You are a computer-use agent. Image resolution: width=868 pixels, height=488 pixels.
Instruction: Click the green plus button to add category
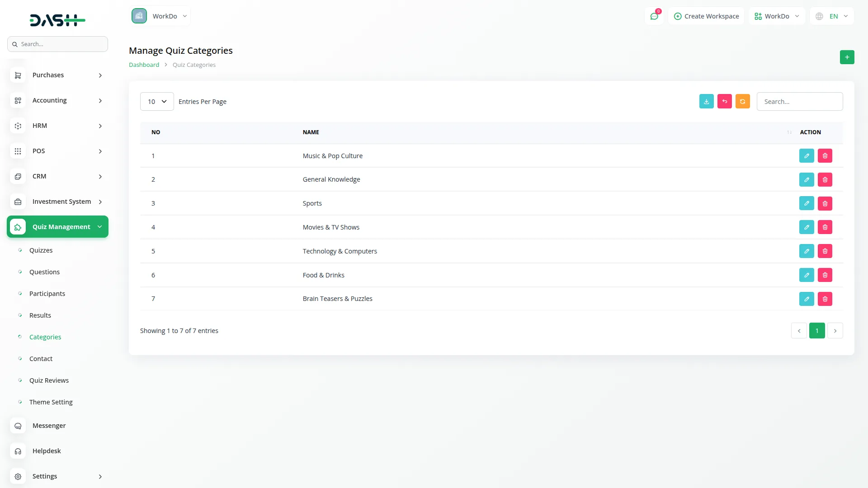pos(847,57)
